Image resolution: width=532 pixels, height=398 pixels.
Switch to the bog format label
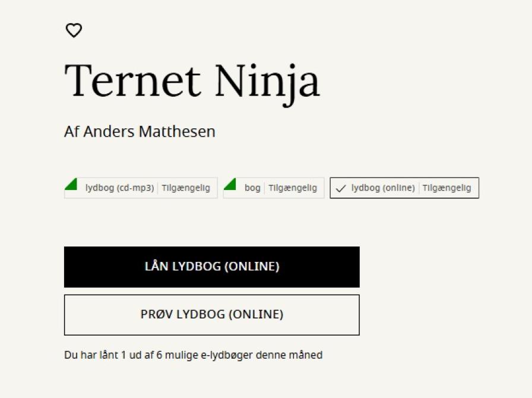[x=252, y=188]
